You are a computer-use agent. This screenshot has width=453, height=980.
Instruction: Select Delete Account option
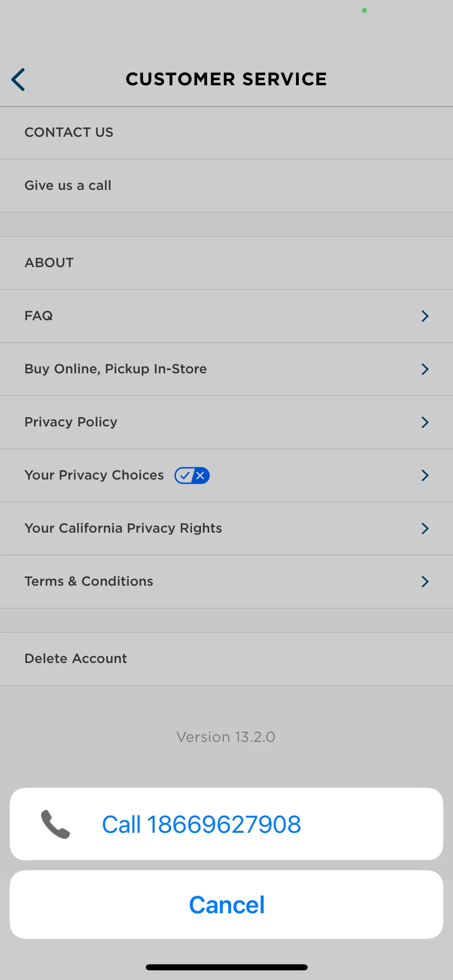click(x=226, y=659)
